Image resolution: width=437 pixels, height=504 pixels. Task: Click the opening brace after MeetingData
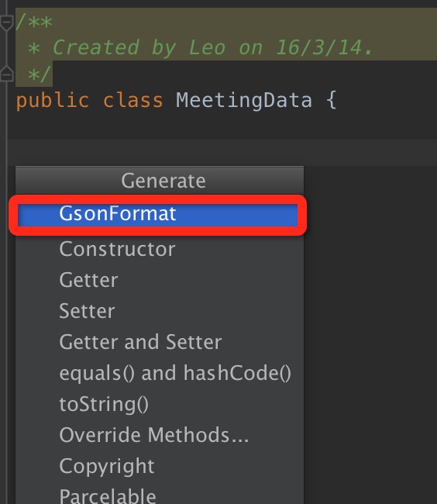coord(331,100)
